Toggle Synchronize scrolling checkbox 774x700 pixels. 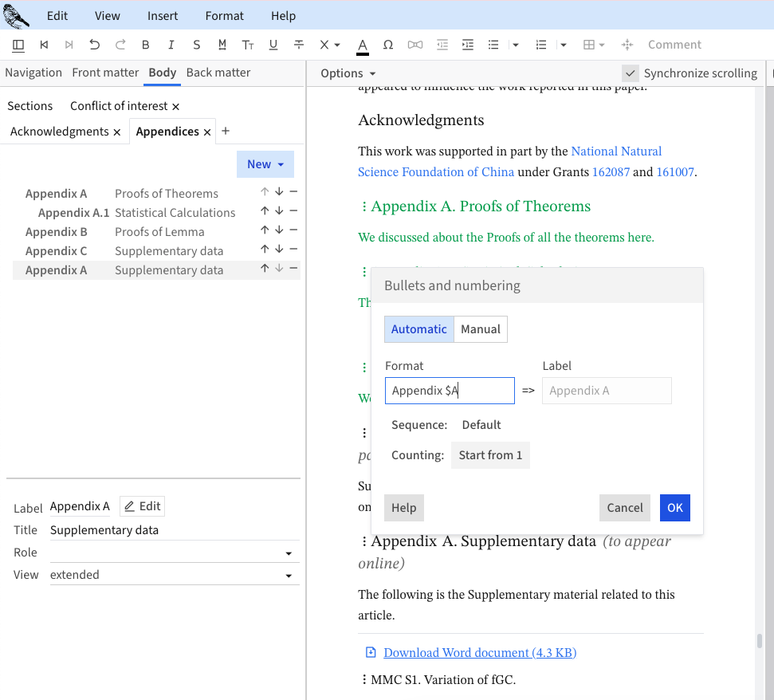(631, 73)
